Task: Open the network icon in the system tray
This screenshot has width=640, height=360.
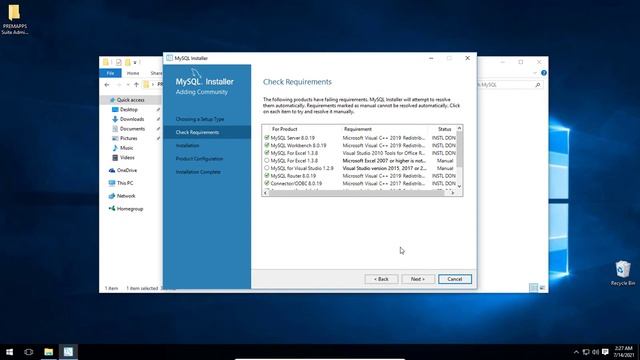Action: click(x=586, y=352)
